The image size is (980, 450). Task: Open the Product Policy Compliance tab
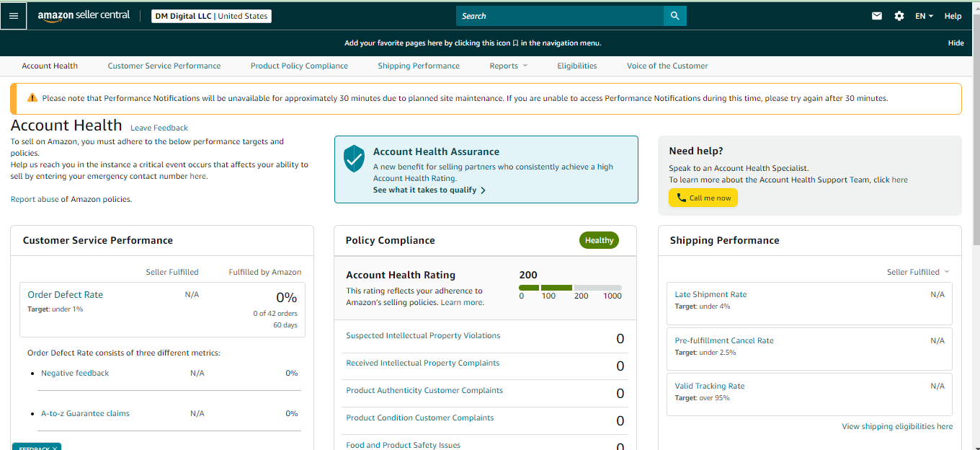pos(299,66)
